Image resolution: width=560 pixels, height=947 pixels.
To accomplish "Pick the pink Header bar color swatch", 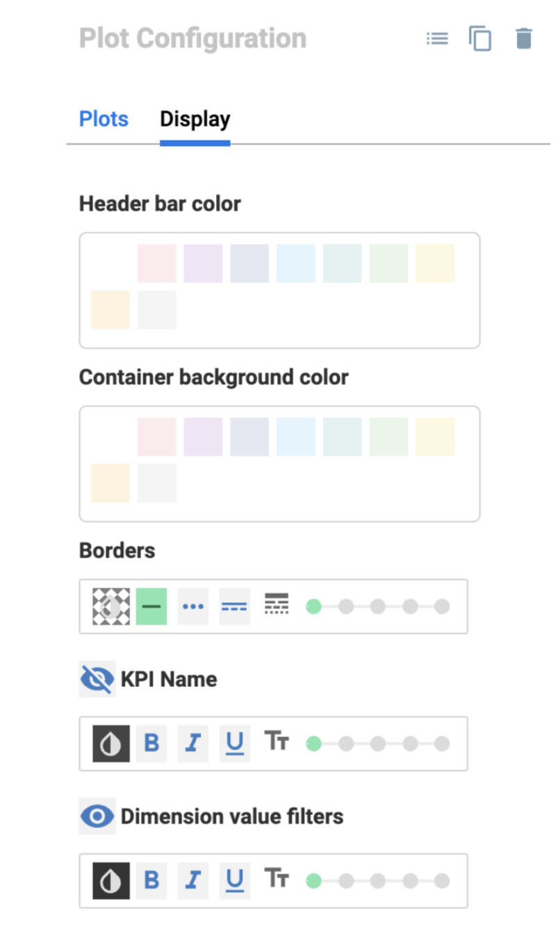I will coord(157,264).
